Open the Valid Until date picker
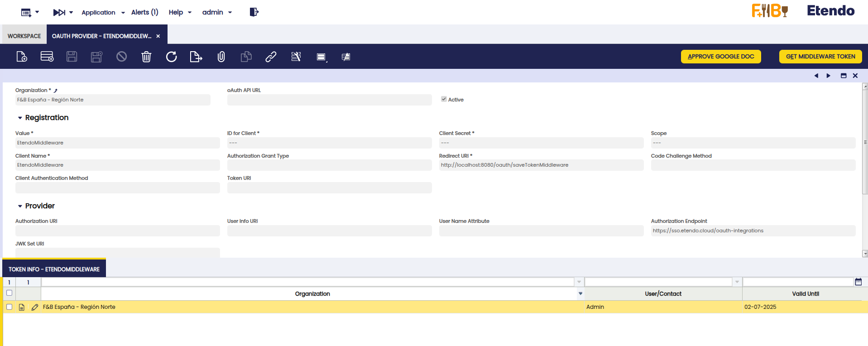Viewport: 868px width, 346px height. [x=858, y=282]
